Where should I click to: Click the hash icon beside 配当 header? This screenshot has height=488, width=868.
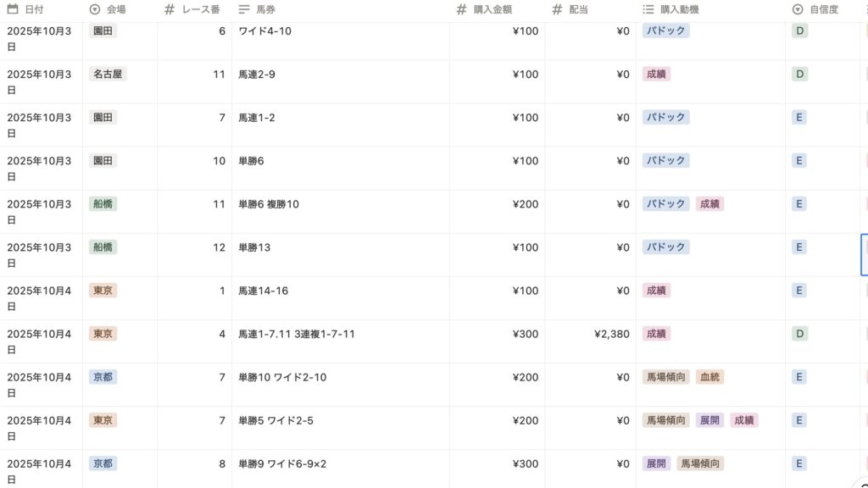point(557,9)
